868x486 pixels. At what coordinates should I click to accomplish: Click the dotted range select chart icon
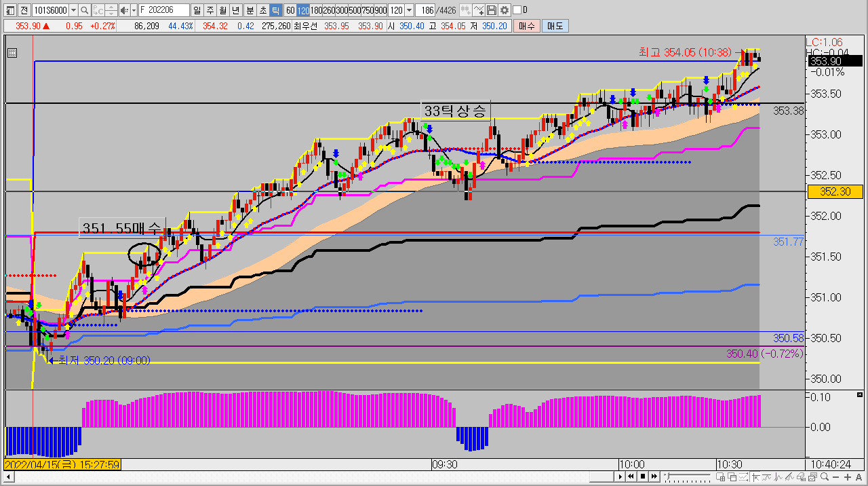(743, 477)
